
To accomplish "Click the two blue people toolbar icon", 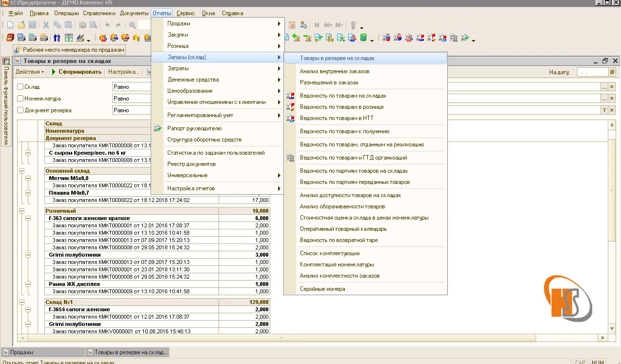I will click(x=57, y=38).
